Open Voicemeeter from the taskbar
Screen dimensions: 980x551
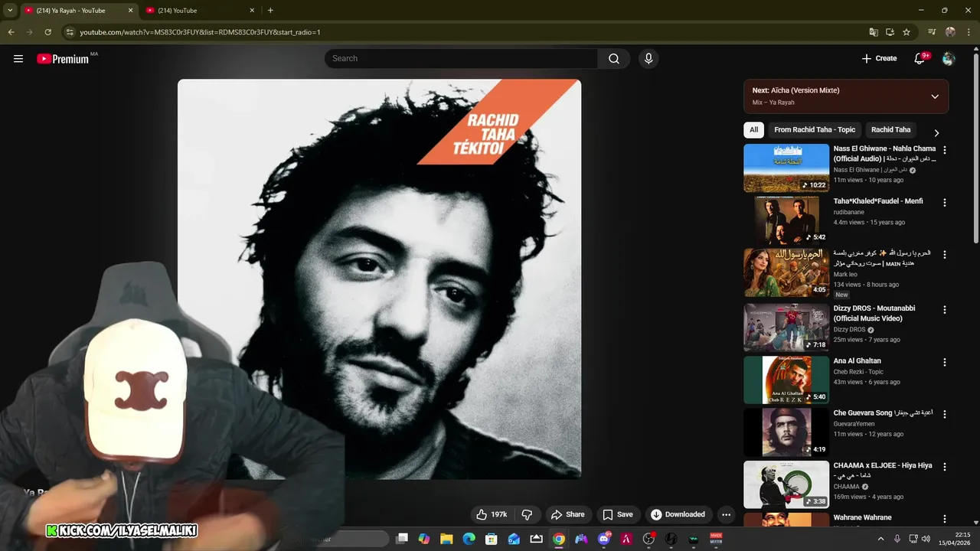[x=716, y=539]
